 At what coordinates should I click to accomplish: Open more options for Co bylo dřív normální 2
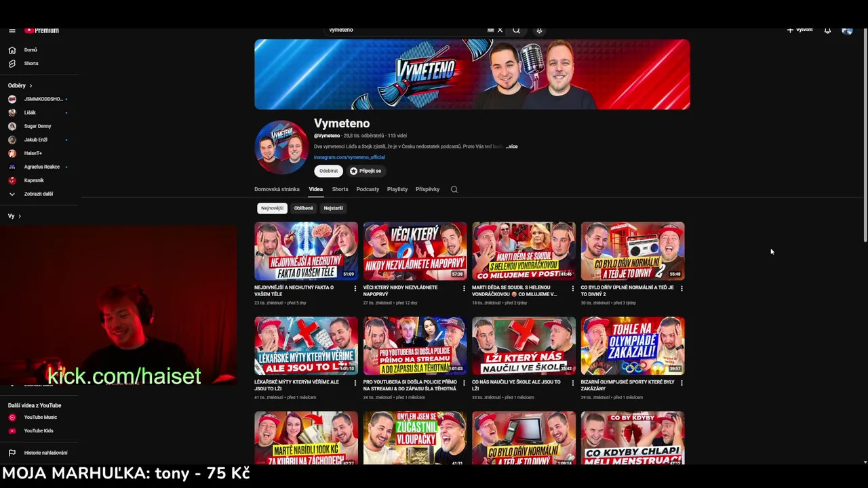pos(682,288)
